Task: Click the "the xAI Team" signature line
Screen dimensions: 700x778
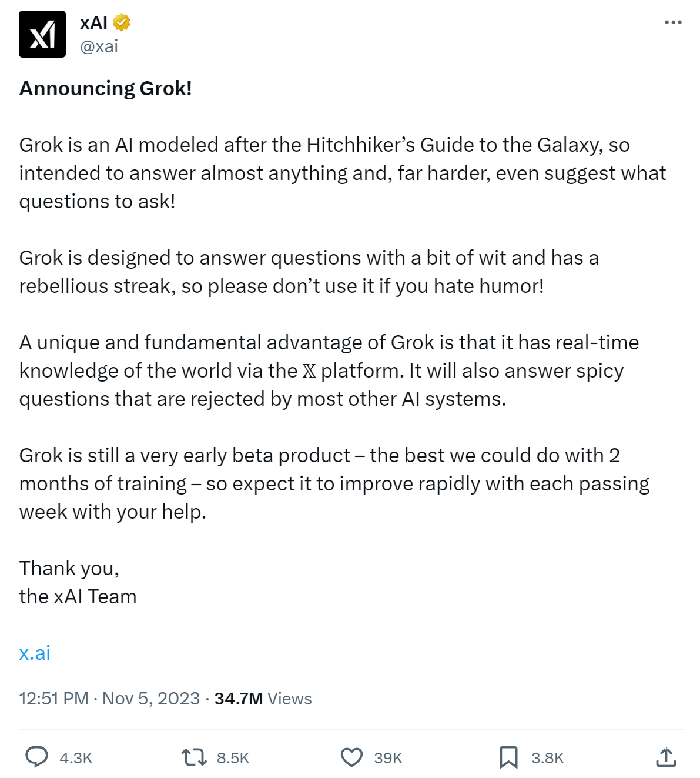Action: tap(78, 596)
